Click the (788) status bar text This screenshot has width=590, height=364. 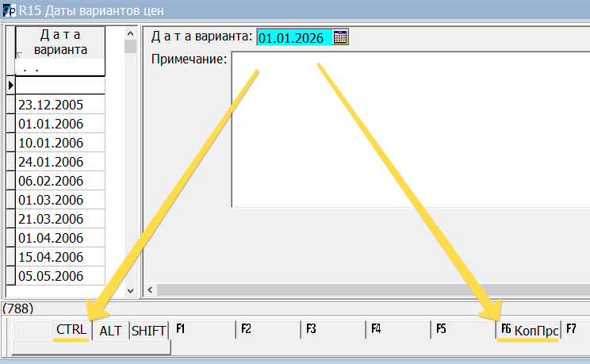17,308
